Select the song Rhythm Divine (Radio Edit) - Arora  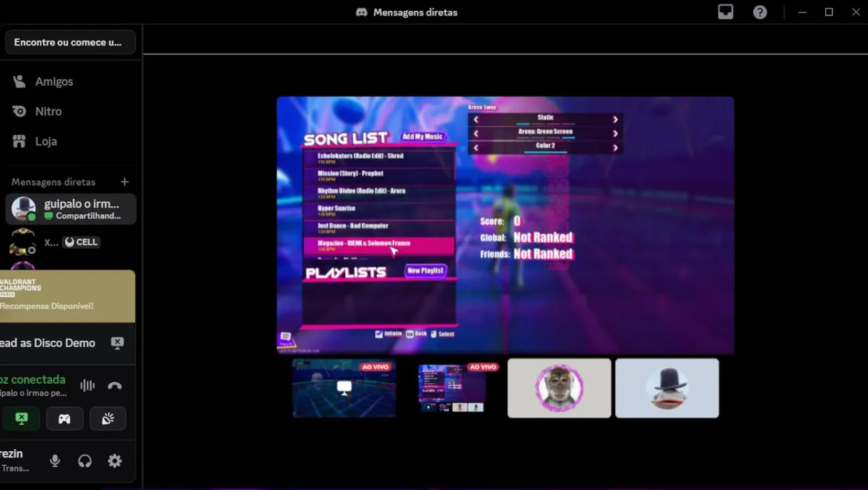379,193
